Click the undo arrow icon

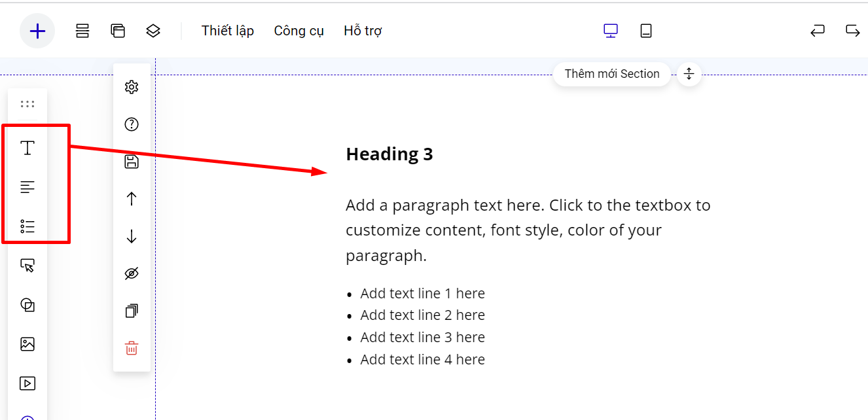[818, 31]
